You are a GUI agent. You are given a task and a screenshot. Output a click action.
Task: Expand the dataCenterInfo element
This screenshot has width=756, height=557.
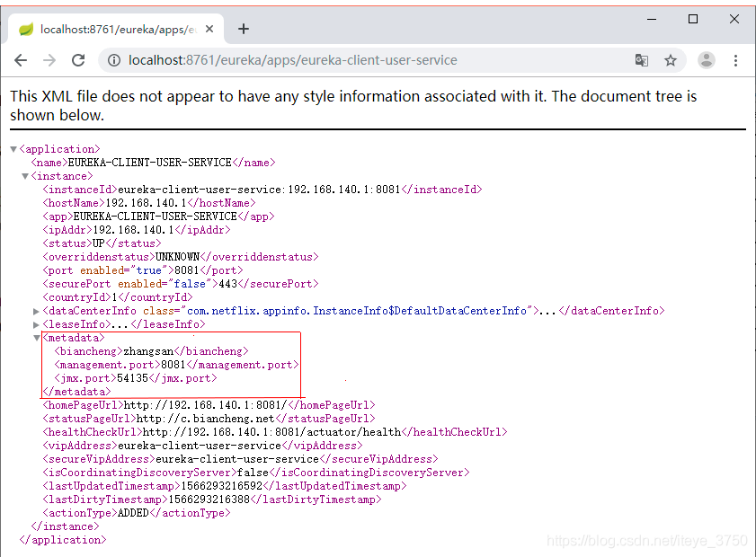coord(36,310)
